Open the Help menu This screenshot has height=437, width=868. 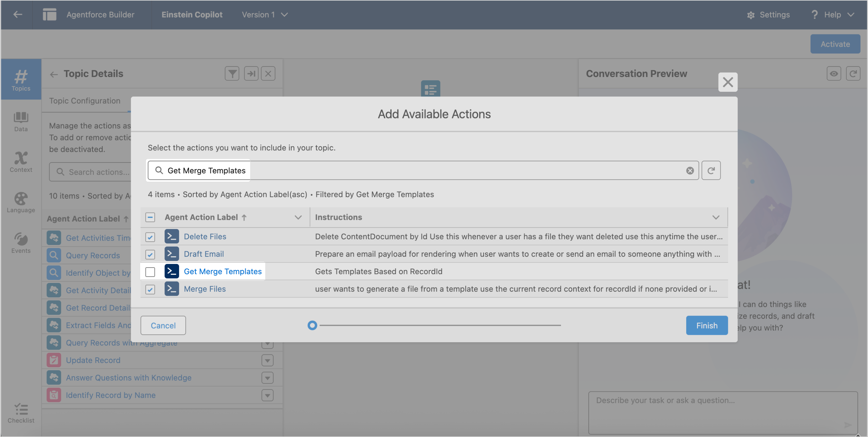point(832,14)
